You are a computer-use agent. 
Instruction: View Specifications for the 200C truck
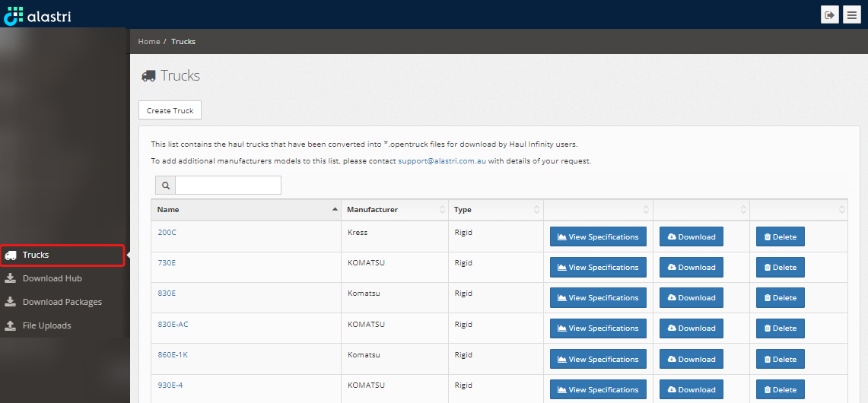(x=598, y=237)
